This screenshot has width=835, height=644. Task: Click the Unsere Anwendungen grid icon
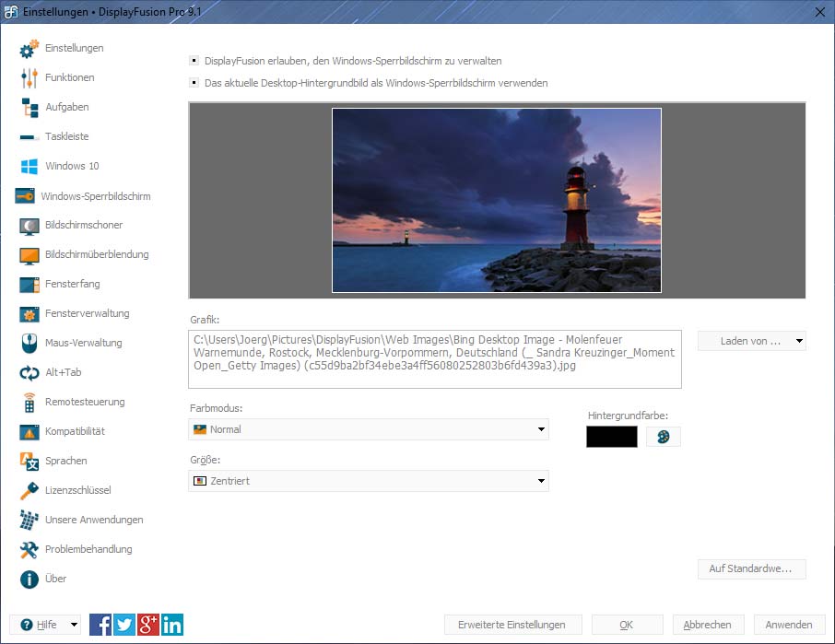point(29,520)
